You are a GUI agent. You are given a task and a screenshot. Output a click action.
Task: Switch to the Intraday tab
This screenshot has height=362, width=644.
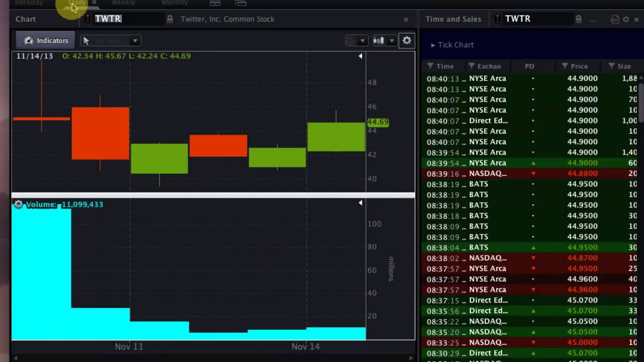(x=29, y=3)
